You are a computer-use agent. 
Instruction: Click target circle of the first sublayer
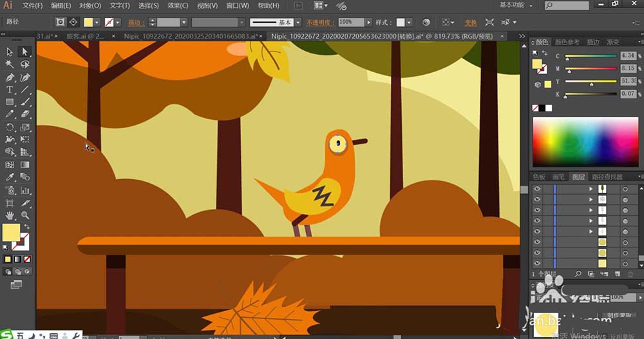(x=625, y=189)
